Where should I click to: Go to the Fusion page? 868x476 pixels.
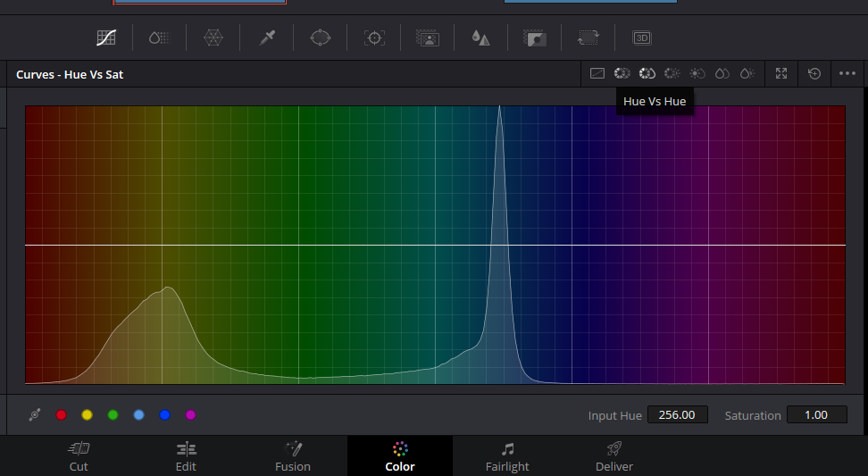click(293, 456)
